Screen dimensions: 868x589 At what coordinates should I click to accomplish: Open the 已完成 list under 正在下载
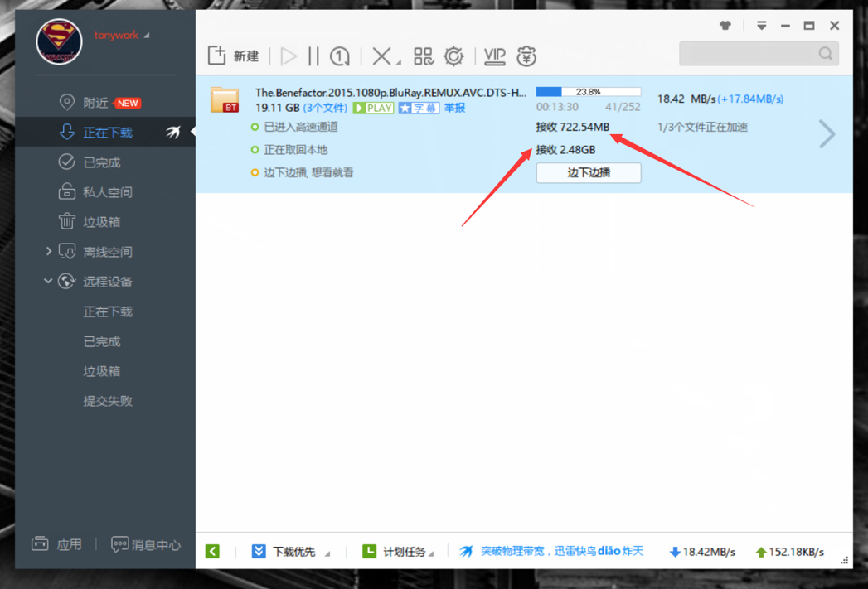tap(90, 162)
